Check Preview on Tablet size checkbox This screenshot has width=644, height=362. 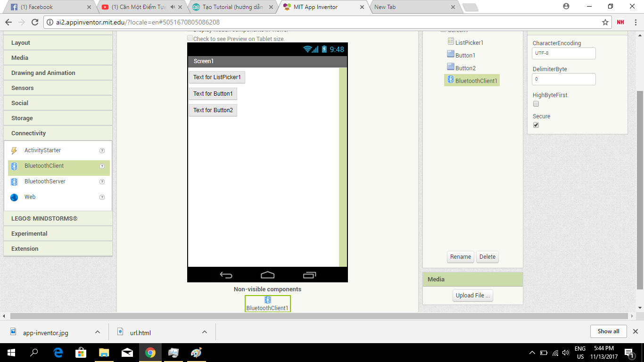[x=190, y=38]
